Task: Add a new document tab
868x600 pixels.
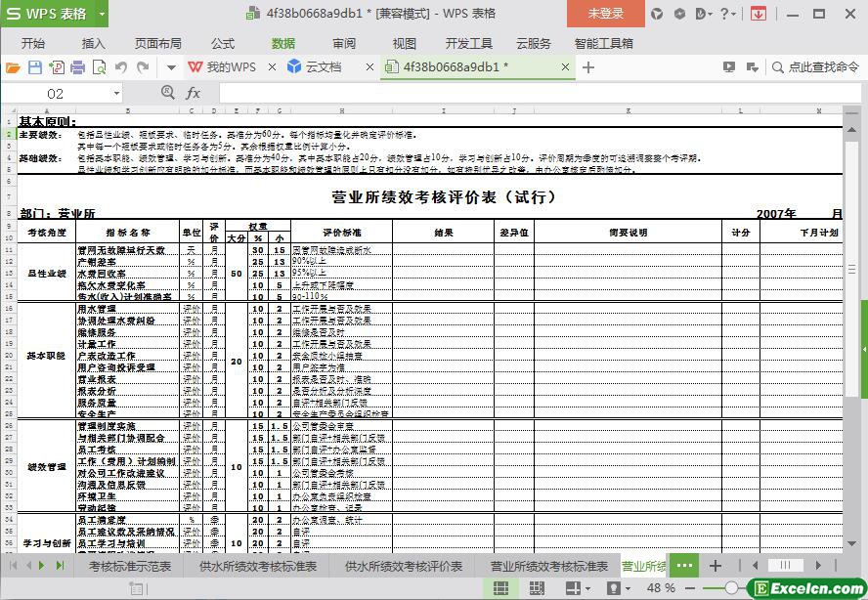Action: (x=588, y=67)
